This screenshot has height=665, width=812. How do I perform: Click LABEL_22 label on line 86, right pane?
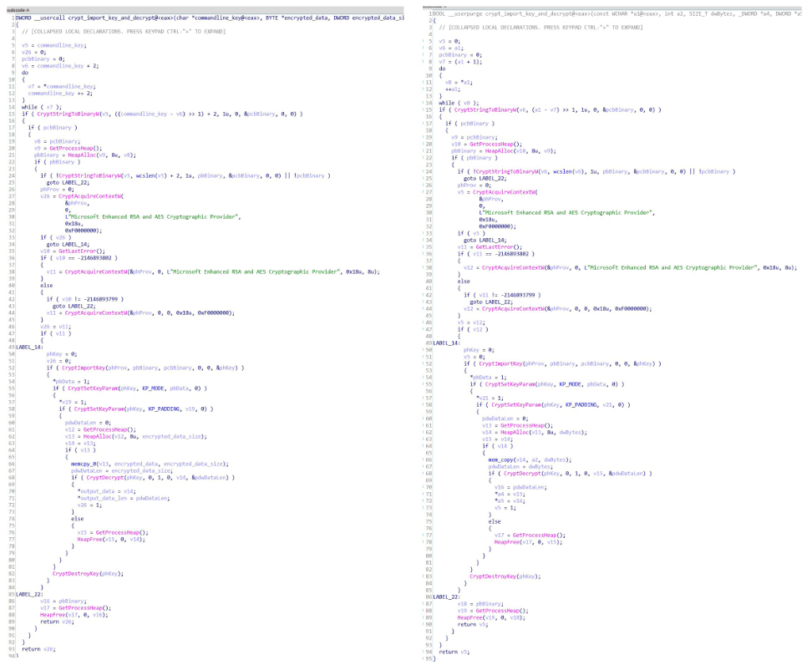tap(446, 597)
